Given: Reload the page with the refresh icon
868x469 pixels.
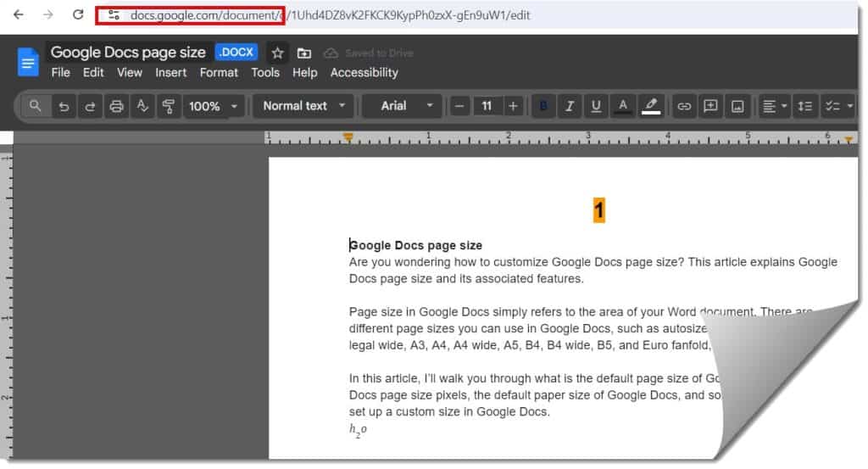Looking at the screenshot, I should (x=78, y=15).
